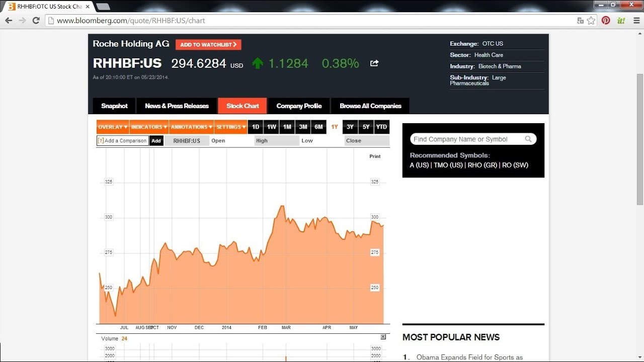Click the Add comparison button
The width and height of the screenshot is (644, 362).
(x=156, y=141)
